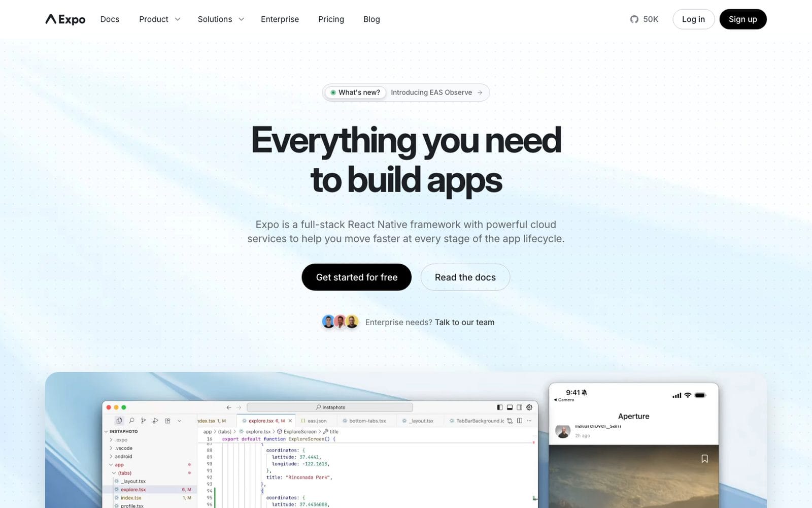The image size is (812, 508).
Task: Tap the back to Camera arrow on phone
Action: coord(564,400)
